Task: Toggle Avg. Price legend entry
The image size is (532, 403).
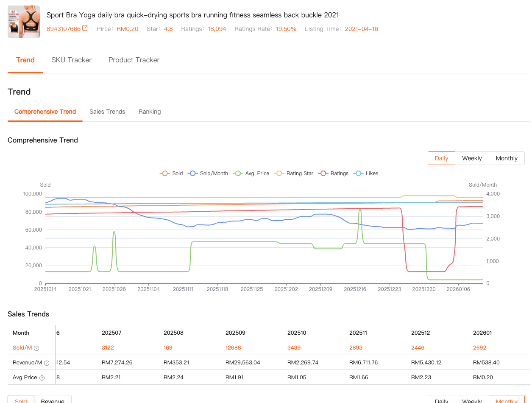Action: pos(251,174)
